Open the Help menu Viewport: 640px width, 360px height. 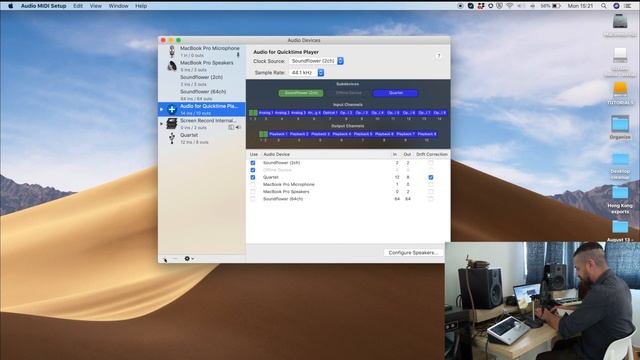point(141,6)
